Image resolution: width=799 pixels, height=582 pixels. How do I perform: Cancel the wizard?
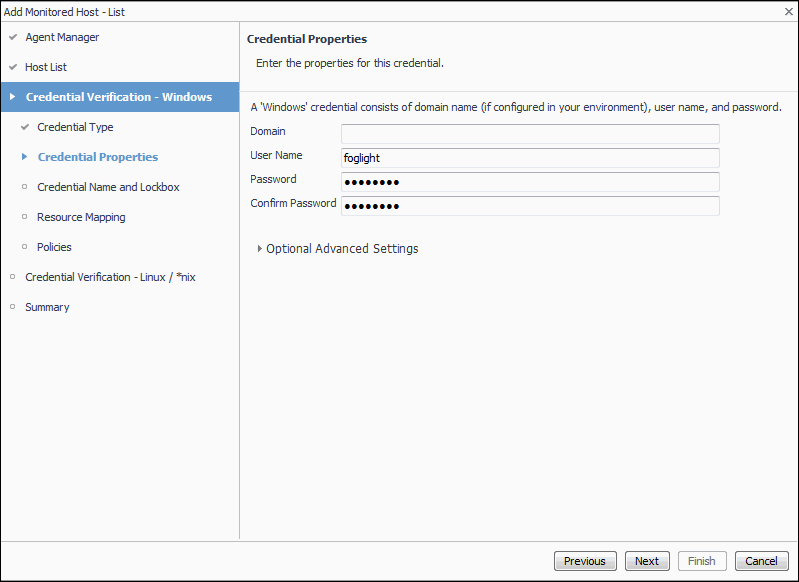[761, 561]
